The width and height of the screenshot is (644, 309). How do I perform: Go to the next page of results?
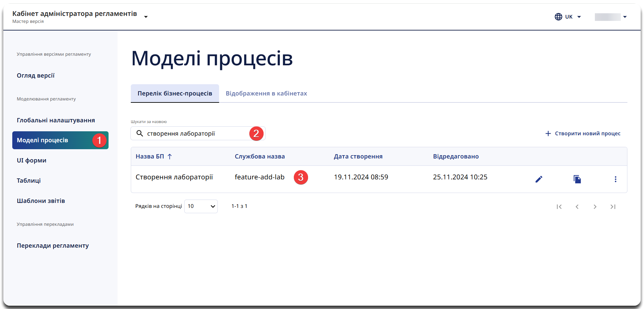595,207
